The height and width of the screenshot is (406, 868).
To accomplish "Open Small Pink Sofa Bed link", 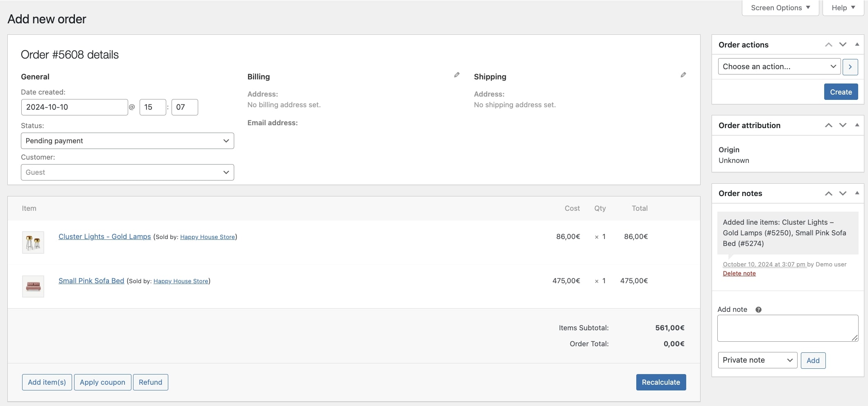I will (91, 281).
